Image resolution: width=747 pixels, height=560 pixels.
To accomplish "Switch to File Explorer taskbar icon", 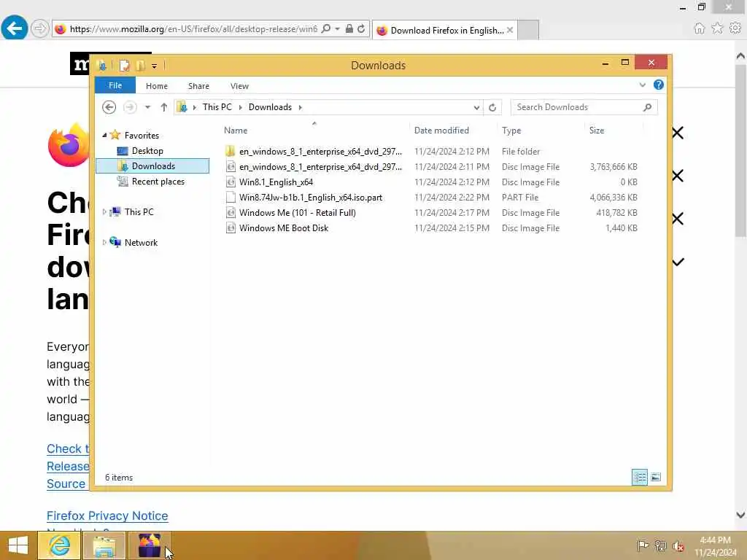I will 104,545.
